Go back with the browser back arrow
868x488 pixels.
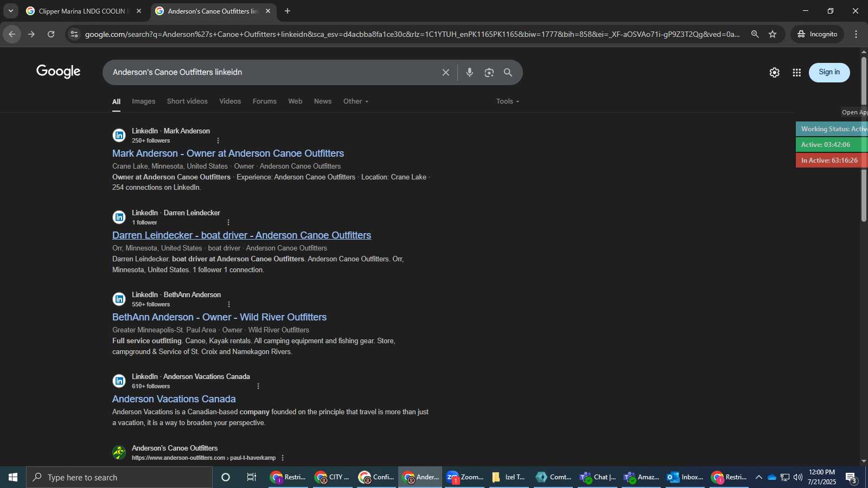pyautogui.click(x=12, y=34)
